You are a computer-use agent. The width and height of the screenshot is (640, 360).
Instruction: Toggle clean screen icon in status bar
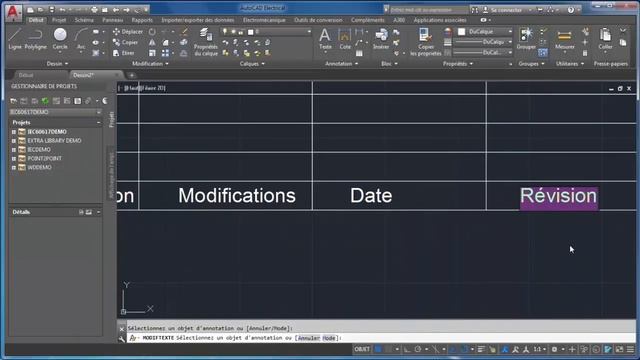click(620, 349)
